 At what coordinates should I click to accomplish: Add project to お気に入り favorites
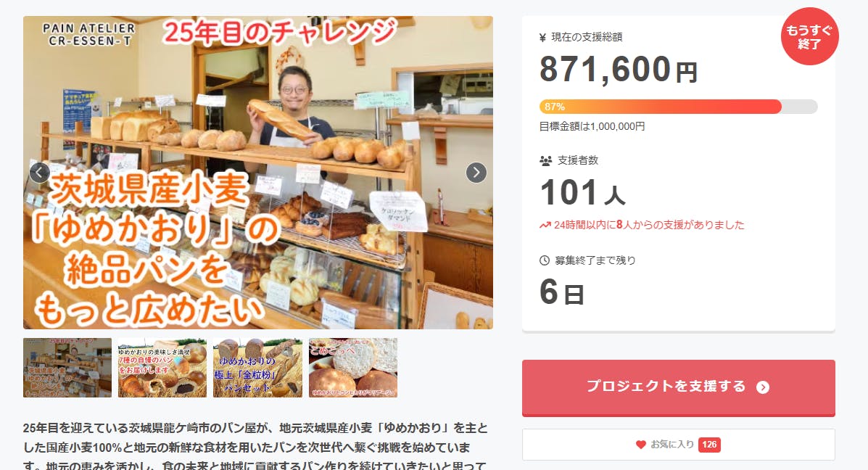coord(678,445)
